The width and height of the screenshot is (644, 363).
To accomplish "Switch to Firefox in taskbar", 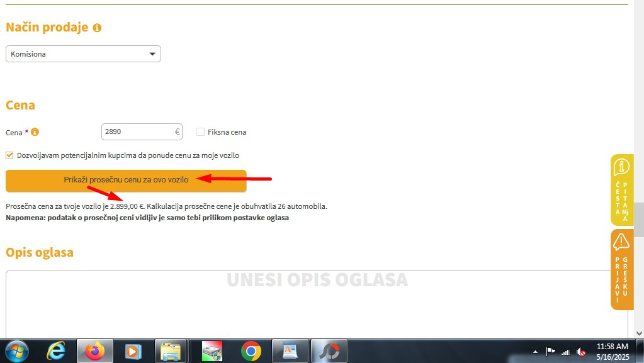I will (x=95, y=352).
